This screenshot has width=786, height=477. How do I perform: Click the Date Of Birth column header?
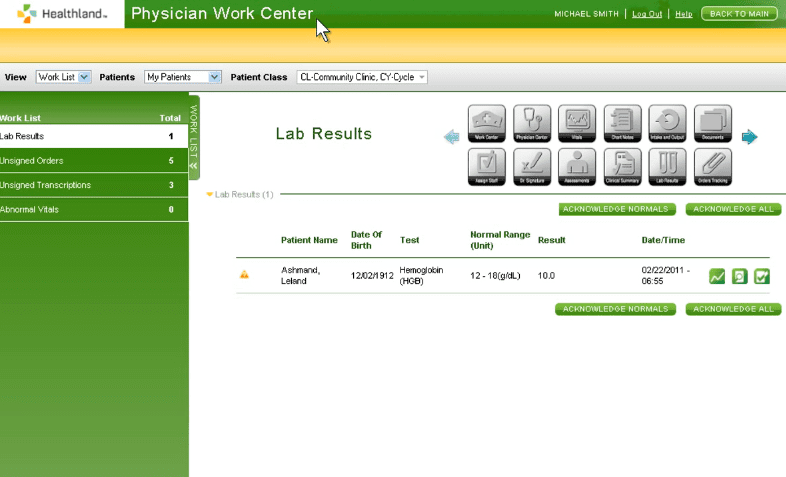tap(366, 240)
